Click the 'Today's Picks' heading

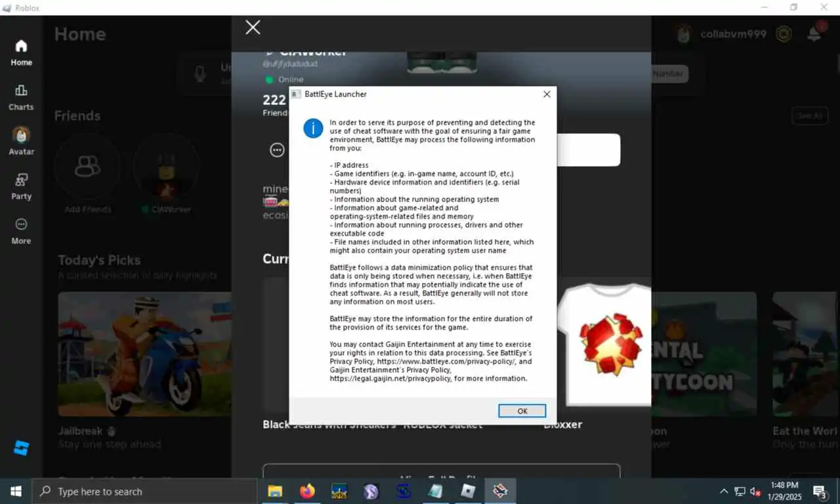[99, 260]
